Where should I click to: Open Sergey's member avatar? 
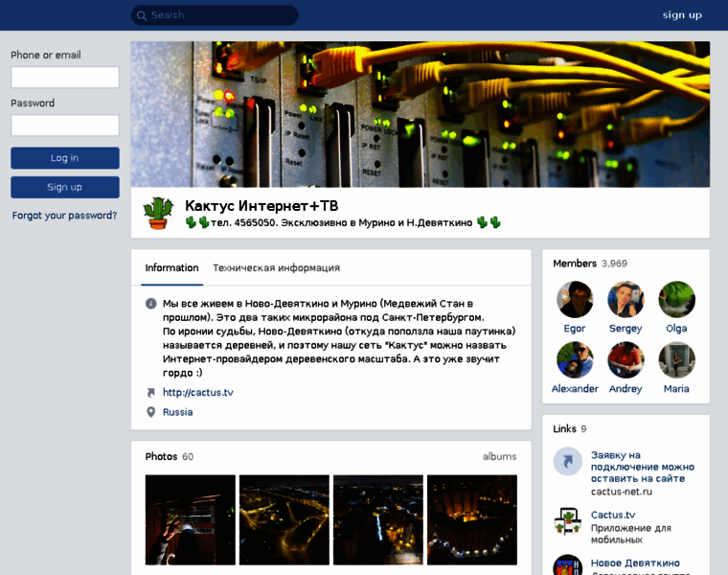pyautogui.click(x=626, y=300)
